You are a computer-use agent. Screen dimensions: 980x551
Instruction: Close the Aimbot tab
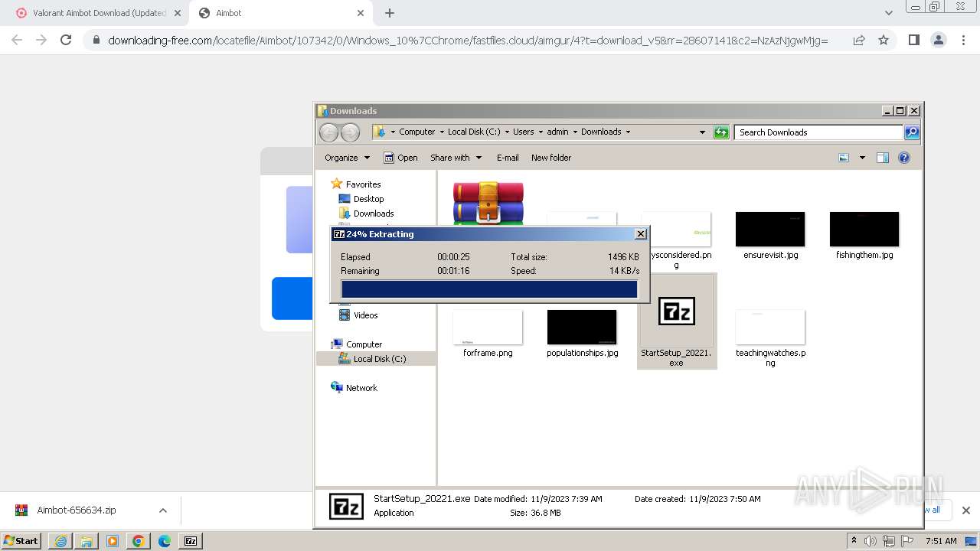[x=361, y=13]
